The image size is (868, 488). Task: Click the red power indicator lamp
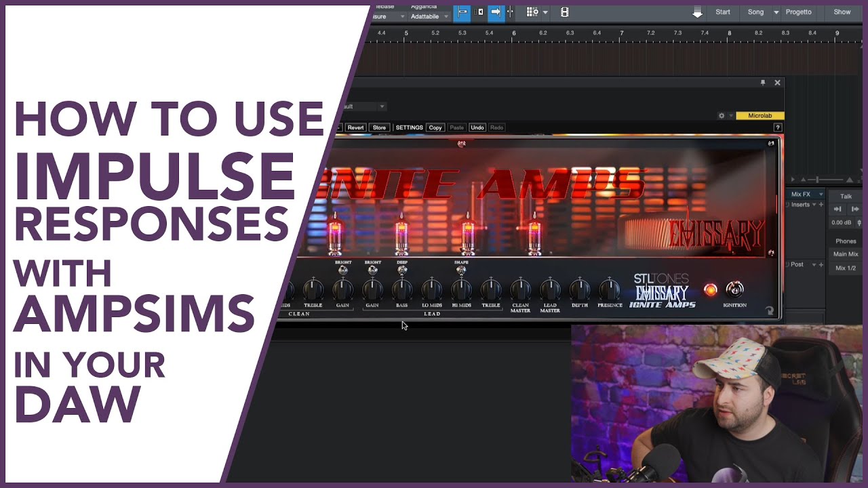pyautogui.click(x=710, y=290)
